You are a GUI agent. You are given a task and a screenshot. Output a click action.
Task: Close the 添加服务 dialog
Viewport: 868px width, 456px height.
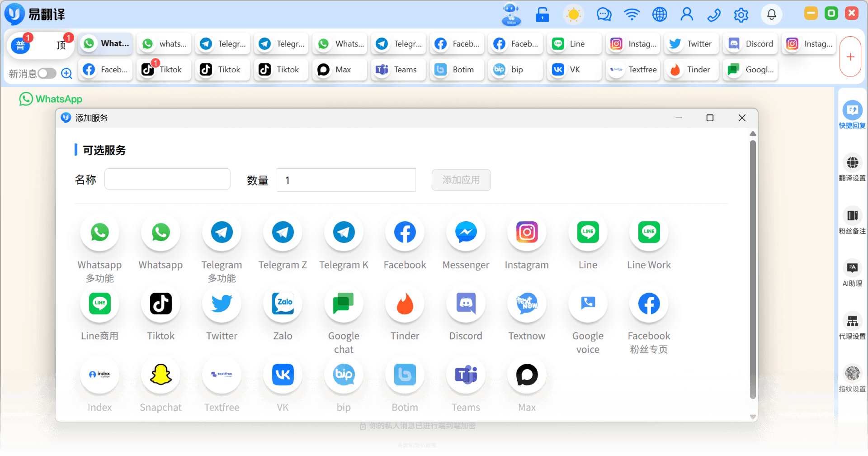742,118
